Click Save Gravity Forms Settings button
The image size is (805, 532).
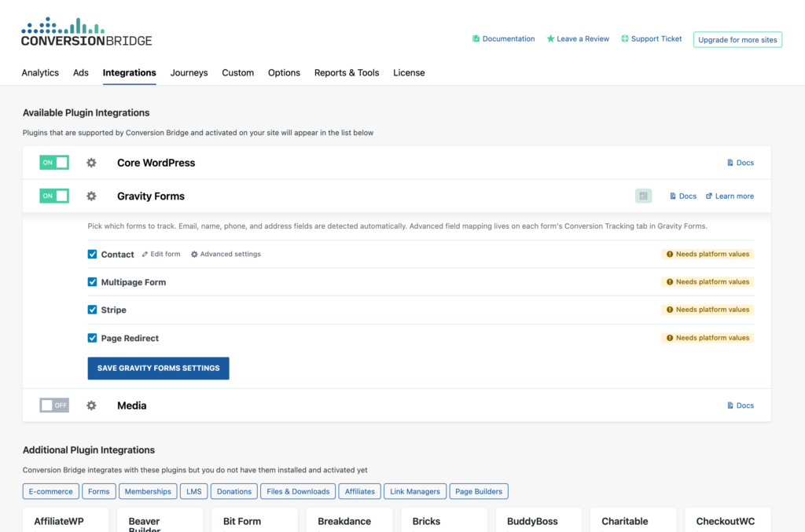click(159, 369)
